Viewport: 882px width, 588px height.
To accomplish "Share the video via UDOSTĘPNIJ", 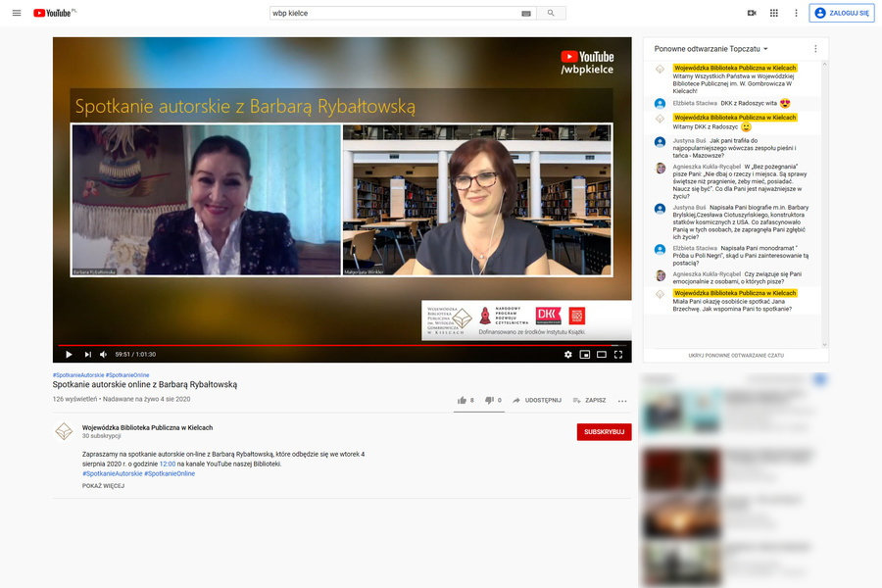I will pyautogui.click(x=537, y=400).
